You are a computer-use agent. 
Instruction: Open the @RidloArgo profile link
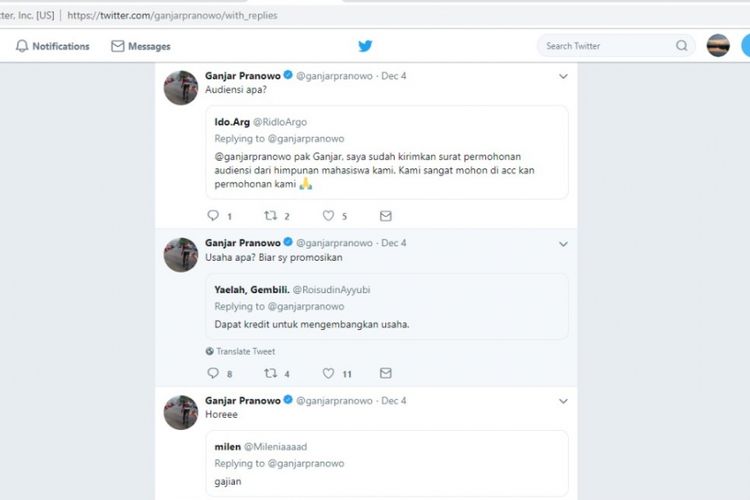pos(280,122)
